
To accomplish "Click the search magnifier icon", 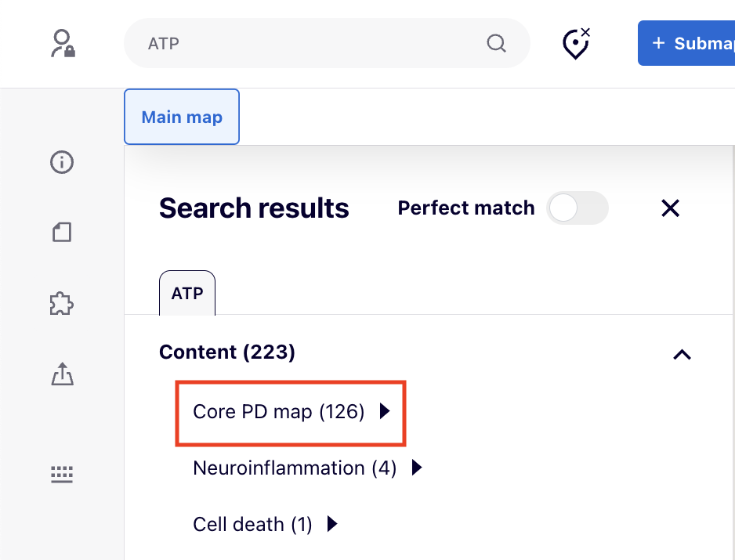I will [x=497, y=43].
